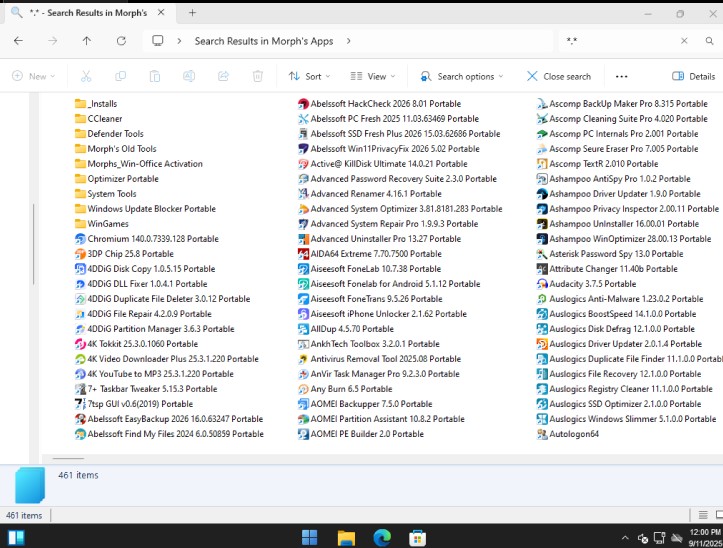The image size is (723, 548).
Task: Select AllDup 4.5.70 Portable
Action: pyautogui.click(x=346, y=329)
